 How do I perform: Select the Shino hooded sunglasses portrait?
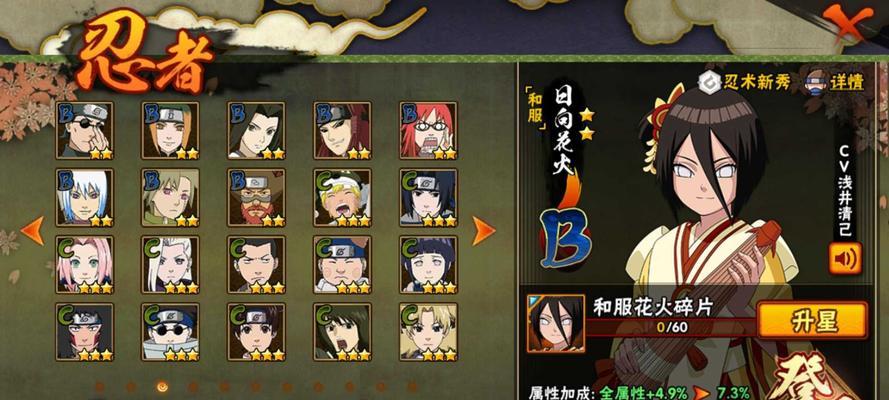(x=171, y=332)
